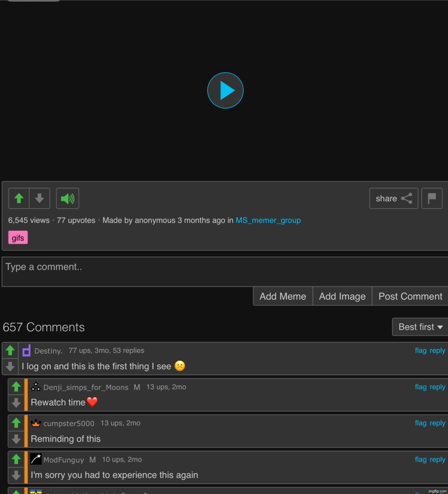The width and height of the screenshot is (448, 494).
Task: Expand the Best first sort dropdown
Action: (420, 327)
